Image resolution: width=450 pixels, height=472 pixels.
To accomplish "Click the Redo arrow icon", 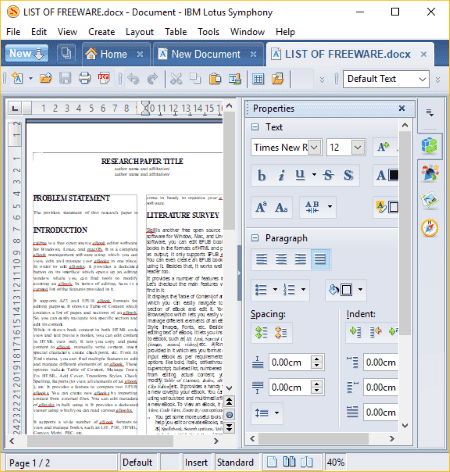I will coord(152,79).
